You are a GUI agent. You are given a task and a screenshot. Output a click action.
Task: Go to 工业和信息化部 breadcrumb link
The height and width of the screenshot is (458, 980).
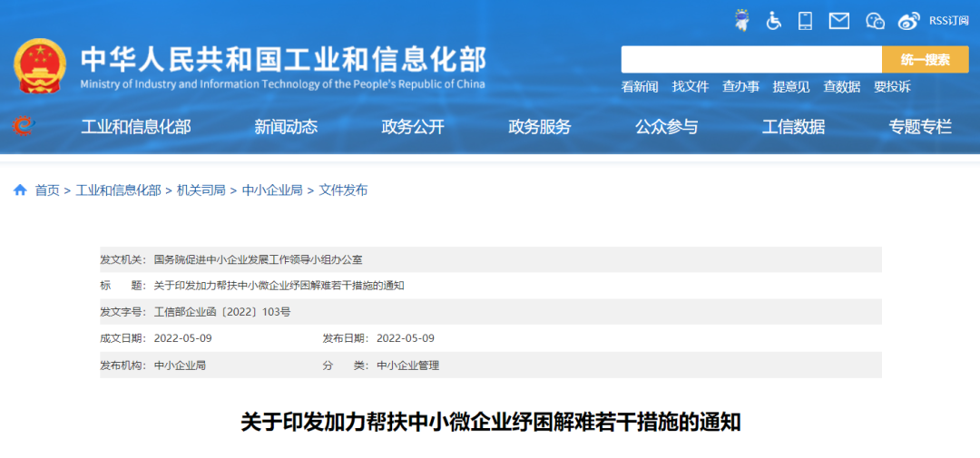pyautogui.click(x=118, y=190)
